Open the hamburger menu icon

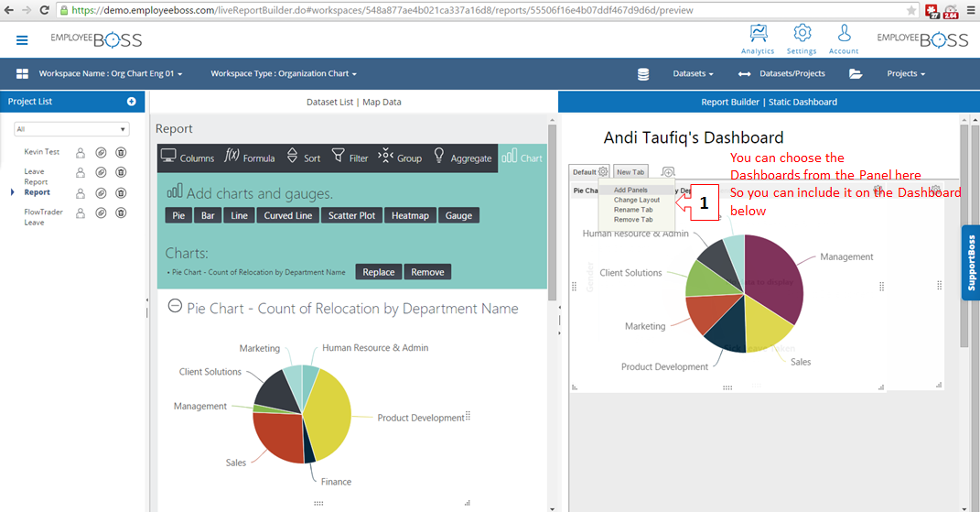point(22,40)
